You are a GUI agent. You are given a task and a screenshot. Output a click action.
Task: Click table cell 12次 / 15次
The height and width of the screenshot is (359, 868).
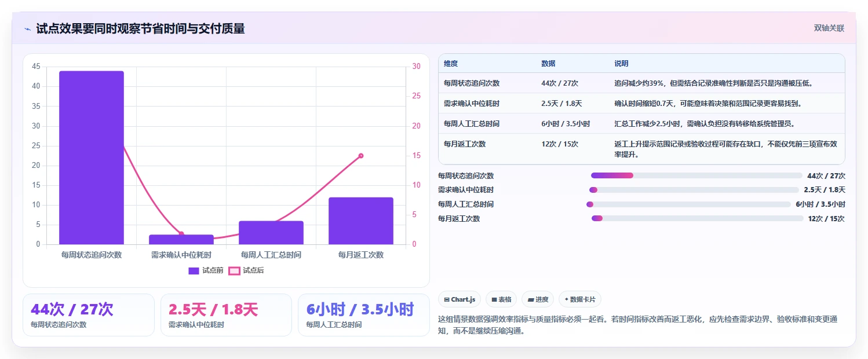pyautogui.click(x=560, y=144)
